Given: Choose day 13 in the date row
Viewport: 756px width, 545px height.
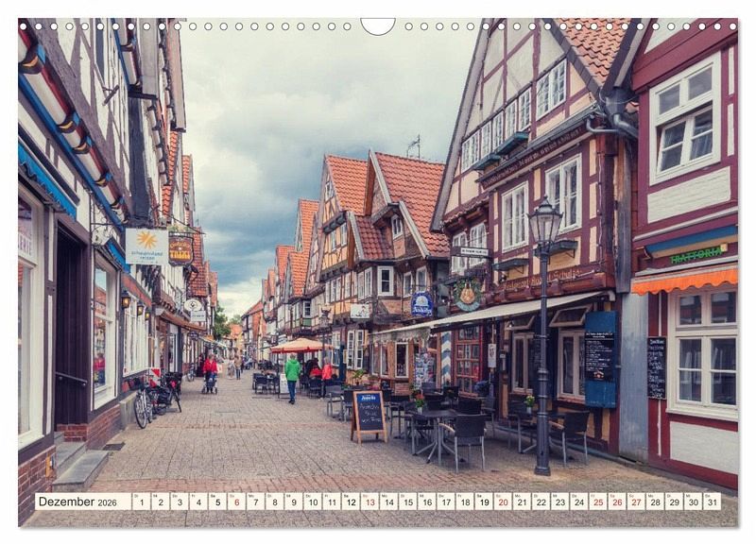Looking at the screenshot, I should (x=369, y=502).
